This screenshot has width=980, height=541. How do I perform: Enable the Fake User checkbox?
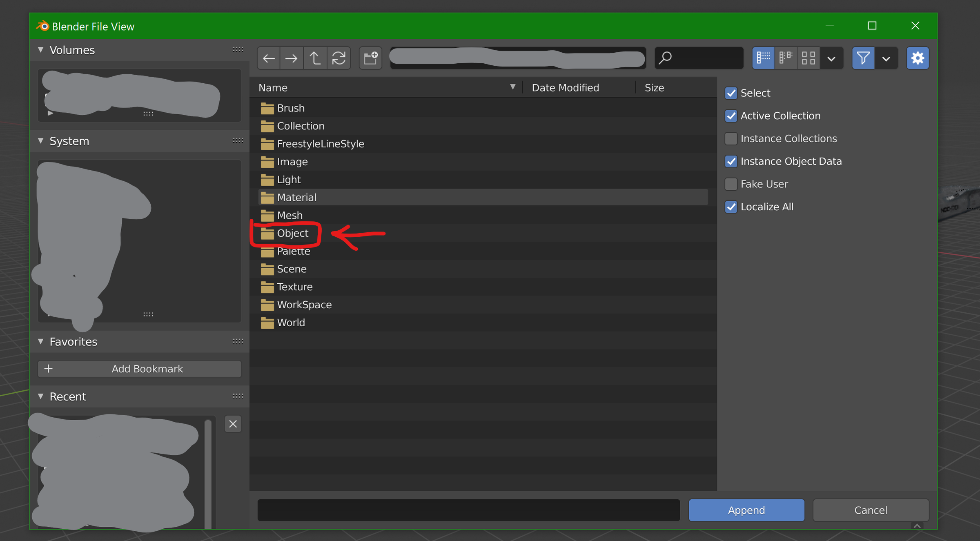(x=731, y=184)
